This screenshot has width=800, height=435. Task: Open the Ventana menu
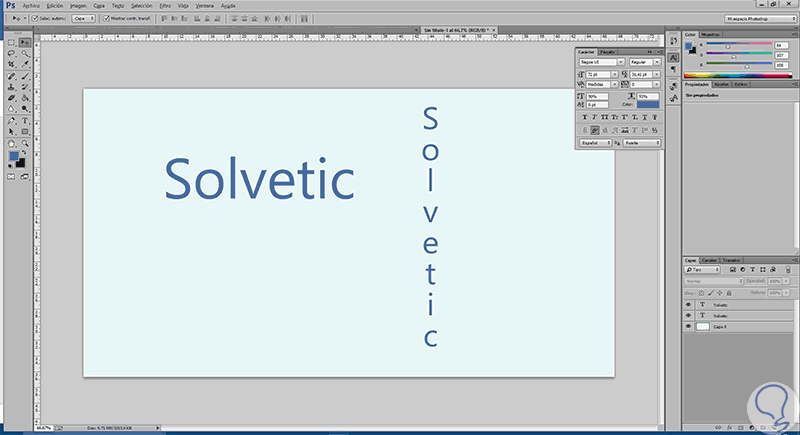click(x=205, y=6)
